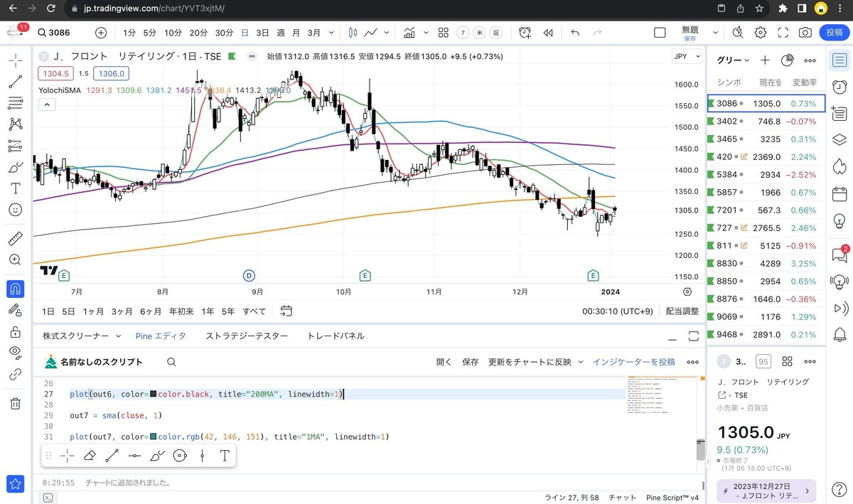Select the 1年 date range

pyautogui.click(x=208, y=311)
